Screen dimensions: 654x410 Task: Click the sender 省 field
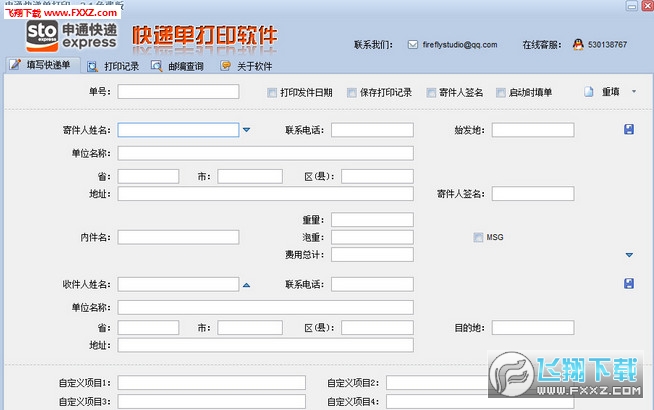[x=148, y=176]
